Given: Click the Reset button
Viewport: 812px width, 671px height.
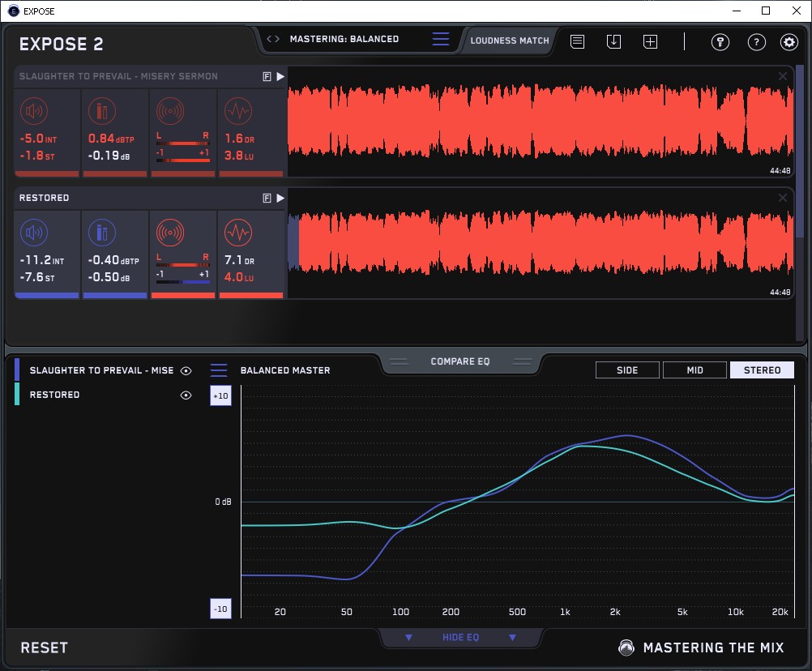Looking at the screenshot, I should click(x=45, y=647).
